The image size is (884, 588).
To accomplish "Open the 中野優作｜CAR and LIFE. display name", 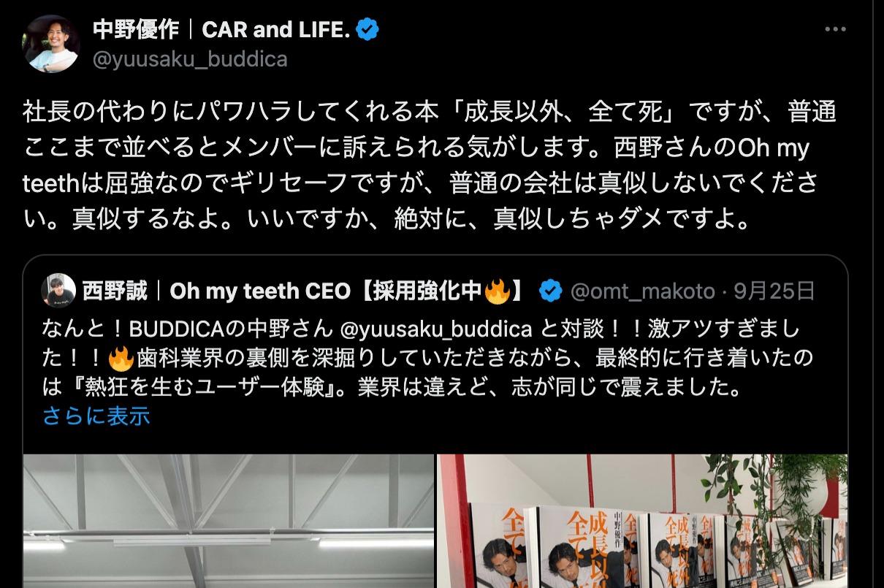I will coord(221,30).
